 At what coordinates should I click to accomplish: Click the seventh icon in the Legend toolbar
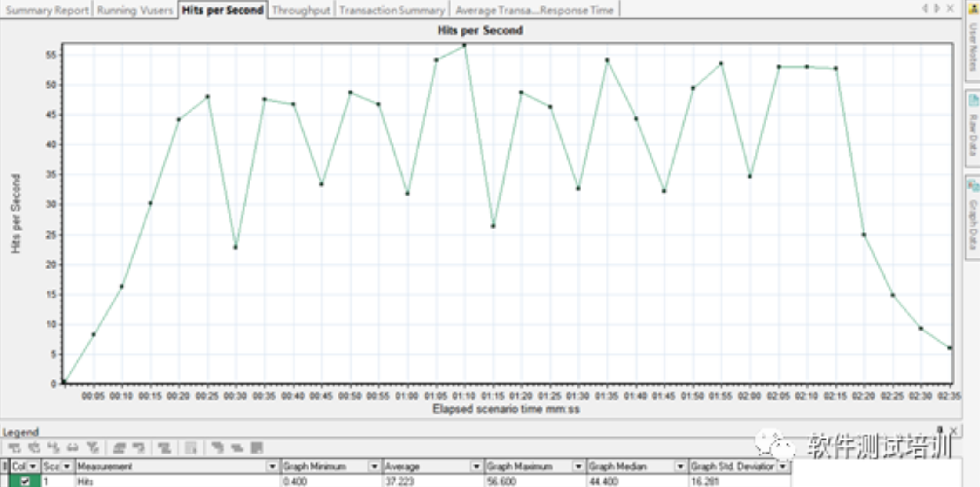tap(139, 448)
